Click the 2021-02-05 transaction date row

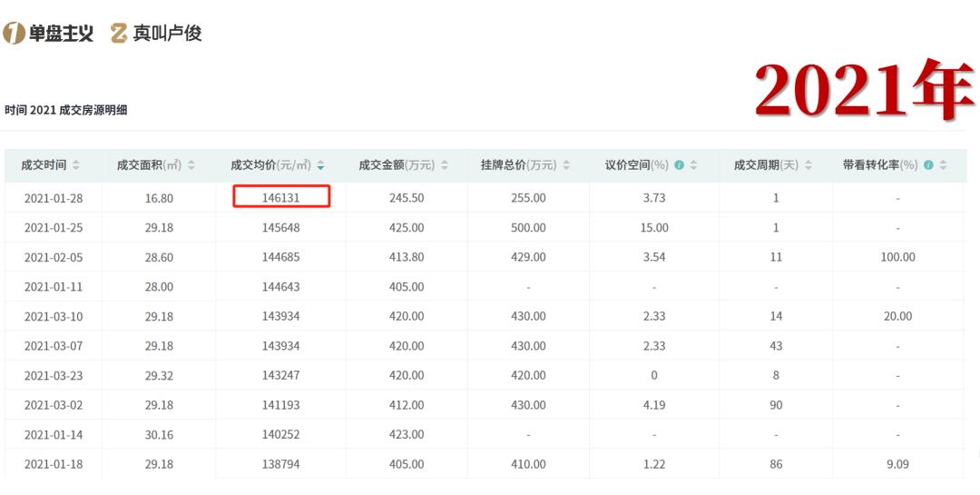click(x=53, y=257)
